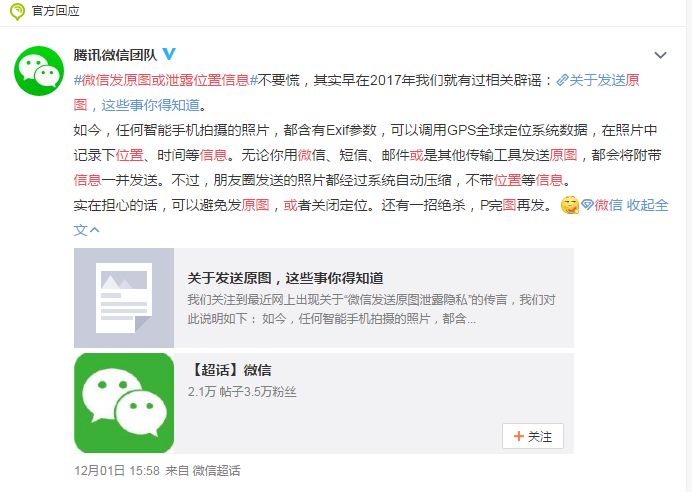Click the WeChat super topic logo thumbnail

[124, 403]
